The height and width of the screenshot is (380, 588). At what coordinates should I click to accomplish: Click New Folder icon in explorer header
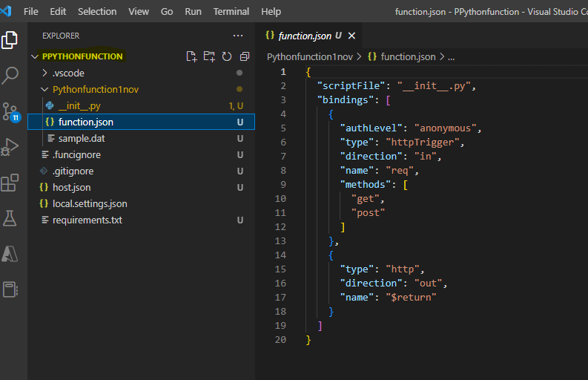(209, 56)
